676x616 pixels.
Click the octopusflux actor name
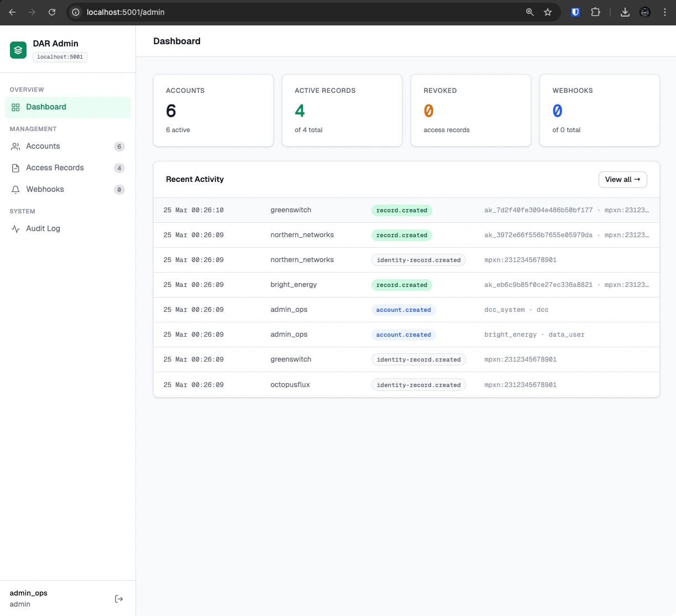(290, 385)
